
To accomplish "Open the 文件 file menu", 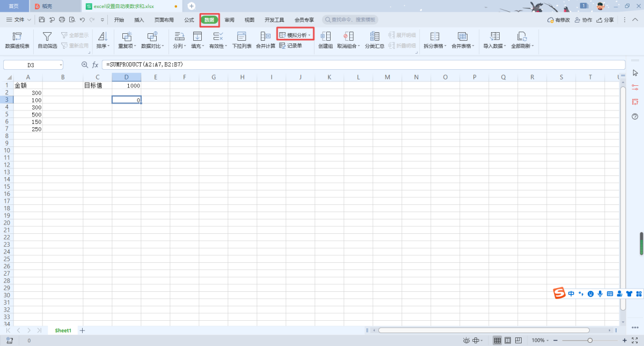I will pyautogui.click(x=19, y=20).
